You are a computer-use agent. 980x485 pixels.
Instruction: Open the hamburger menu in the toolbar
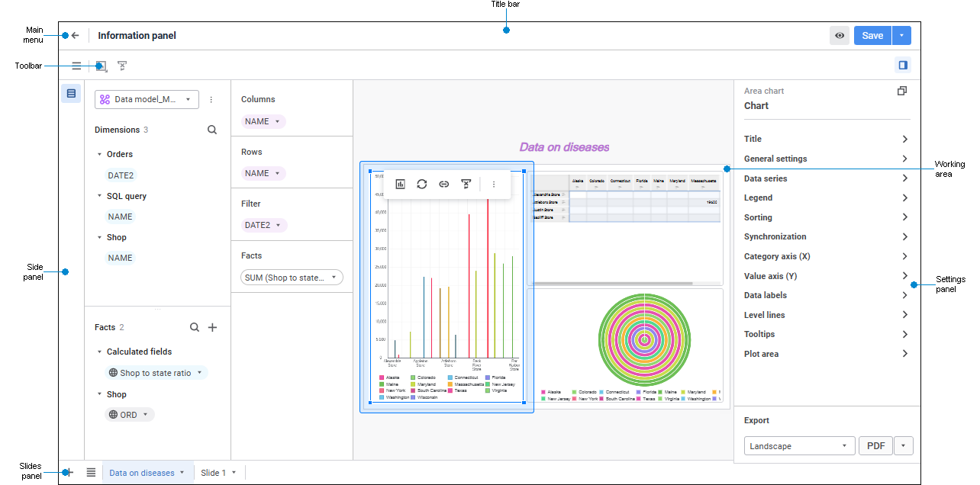point(76,66)
